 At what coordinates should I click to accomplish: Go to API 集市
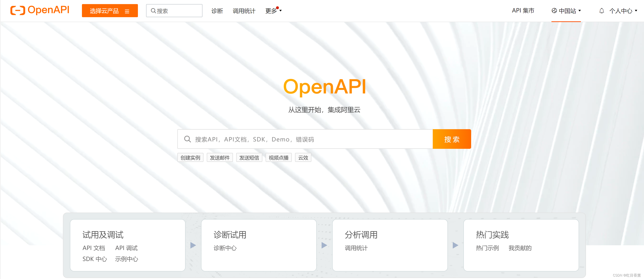point(523,10)
